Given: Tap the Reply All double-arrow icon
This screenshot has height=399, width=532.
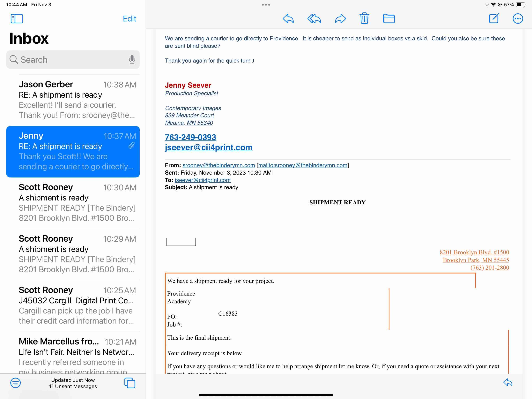Looking at the screenshot, I should [314, 19].
